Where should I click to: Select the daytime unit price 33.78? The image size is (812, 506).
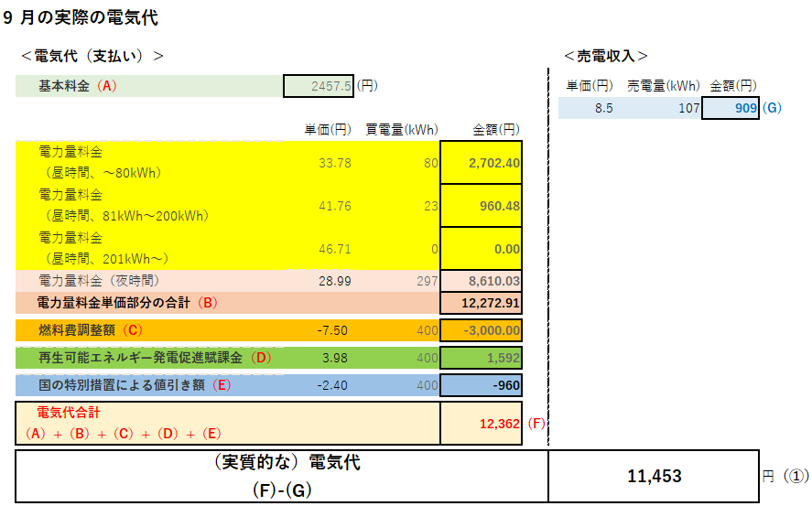pos(334,163)
